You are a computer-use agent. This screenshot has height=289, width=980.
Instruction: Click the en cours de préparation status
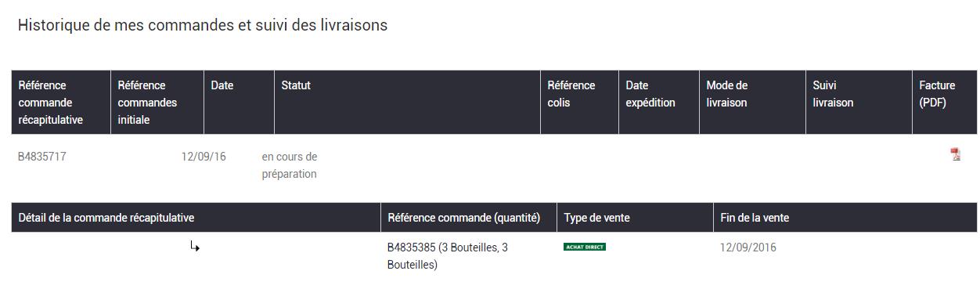coord(290,165)
